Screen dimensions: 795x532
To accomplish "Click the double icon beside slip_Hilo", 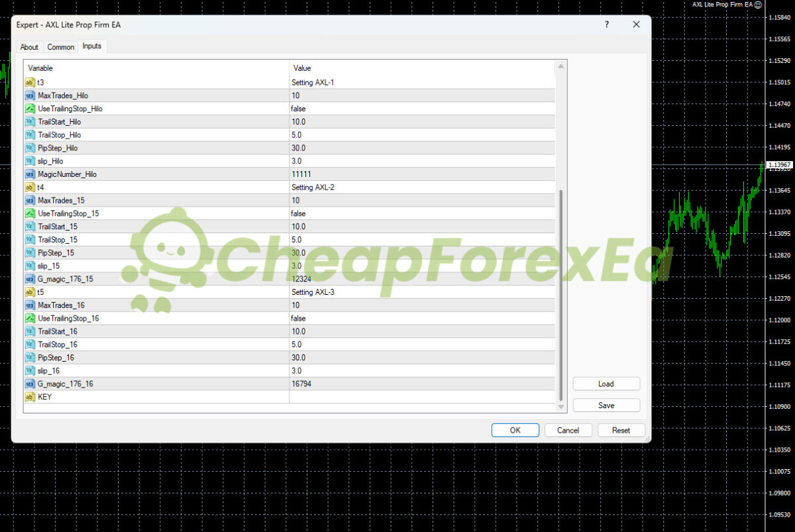I will (30, 161).
